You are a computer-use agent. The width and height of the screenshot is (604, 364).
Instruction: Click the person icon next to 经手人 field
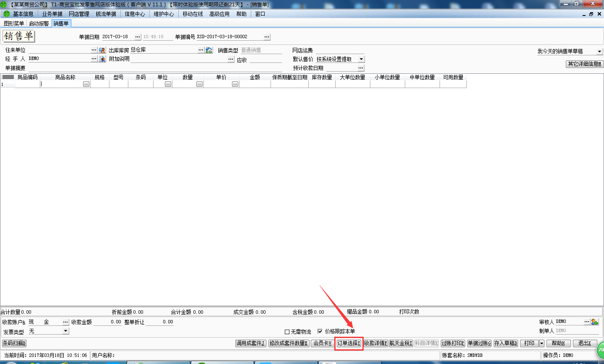click(102, 58)
